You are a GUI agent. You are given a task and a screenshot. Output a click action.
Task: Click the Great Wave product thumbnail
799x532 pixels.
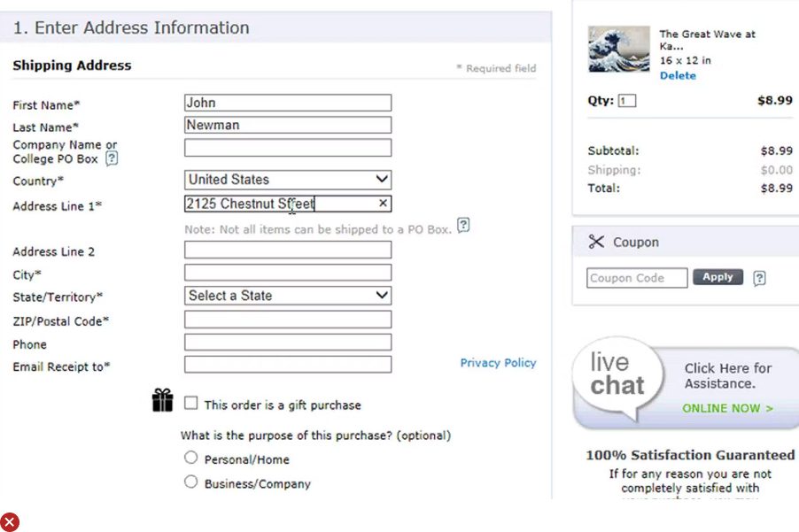tap(618, 50)
